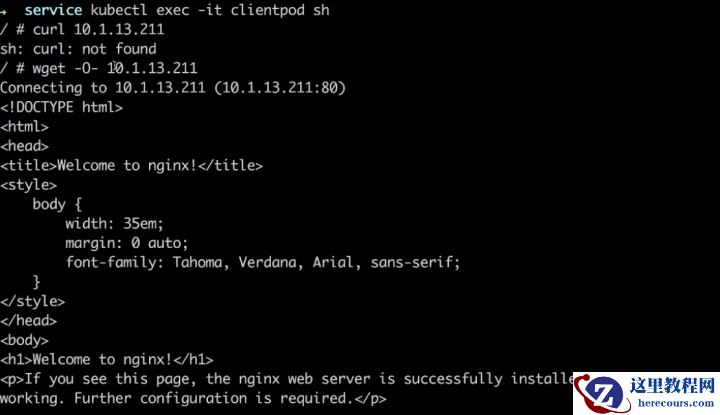Click the wget -O- command line

112,68
